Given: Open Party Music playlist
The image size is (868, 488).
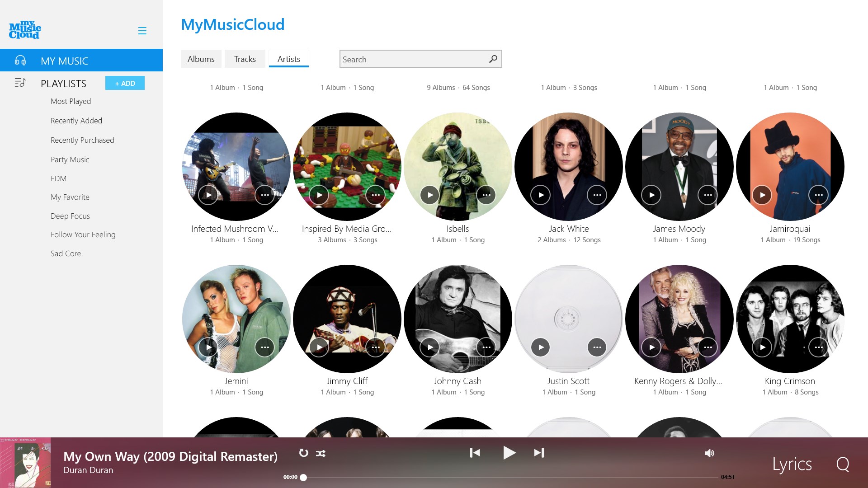Looking at the screenshot, I should [70, 160].
